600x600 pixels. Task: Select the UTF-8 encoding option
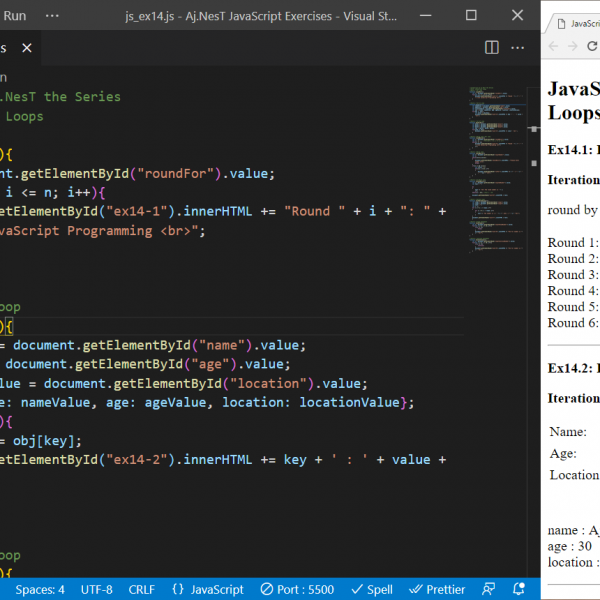coord(97,589)
